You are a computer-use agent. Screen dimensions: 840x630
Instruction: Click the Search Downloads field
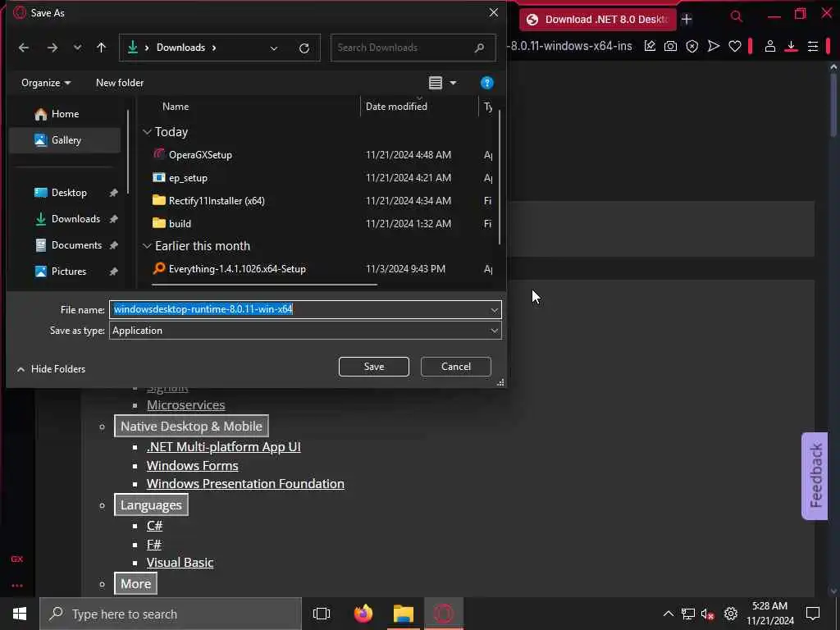tap(413, 48)
